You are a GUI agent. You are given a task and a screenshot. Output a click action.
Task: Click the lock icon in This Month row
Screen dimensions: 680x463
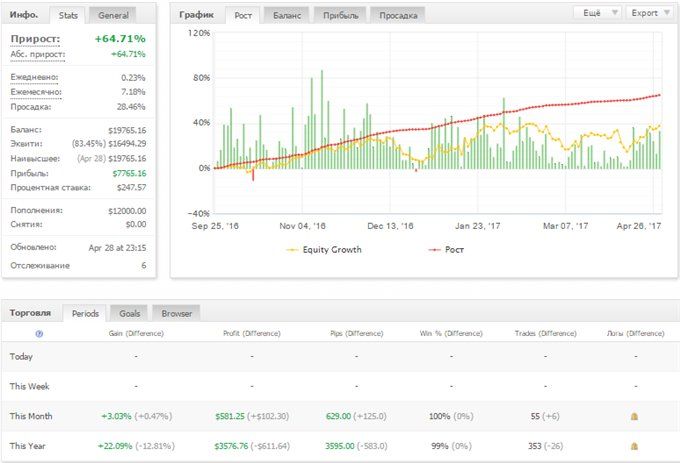pos(635,416)
